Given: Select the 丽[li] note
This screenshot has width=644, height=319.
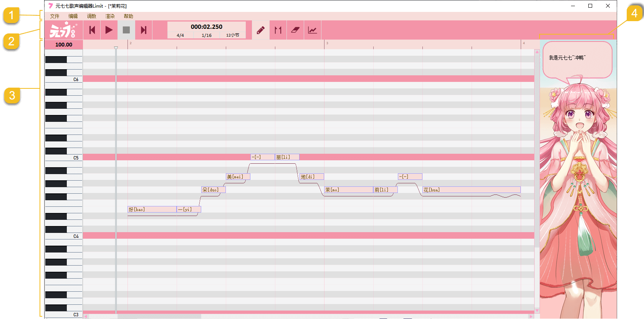Looking at the screenshot, I should coord(287,157).
